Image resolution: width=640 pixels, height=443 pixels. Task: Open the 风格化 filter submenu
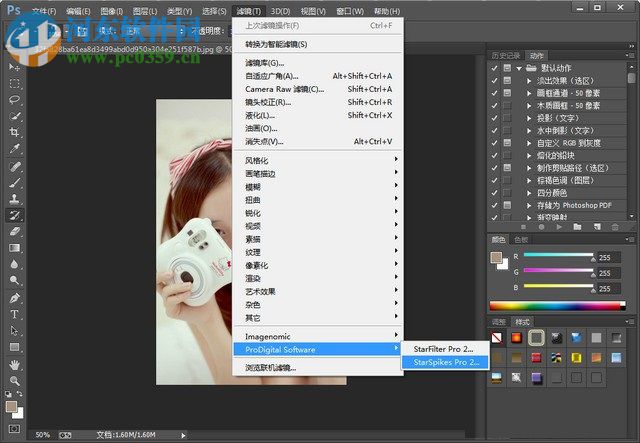[x=318, y=160]
